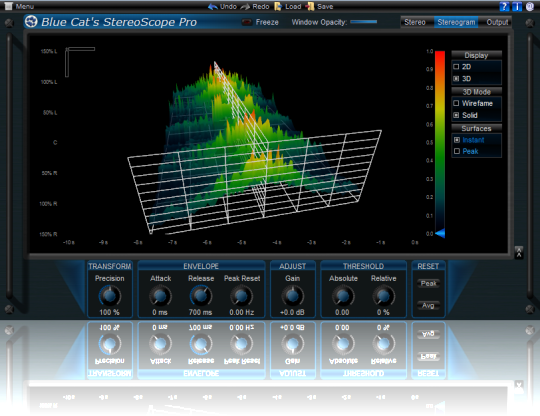
Task: Click the 0.00 absolute threshold value
Action: [x=342, y=312]
